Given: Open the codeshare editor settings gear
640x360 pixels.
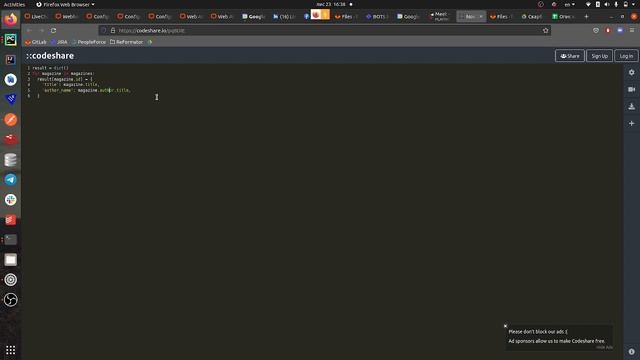Looking at the screenshot, I should pyautogui.click(x=631, y=72).
